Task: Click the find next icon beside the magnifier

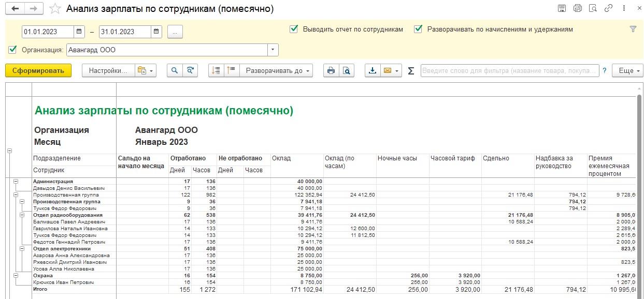Action: pos(191,71)
